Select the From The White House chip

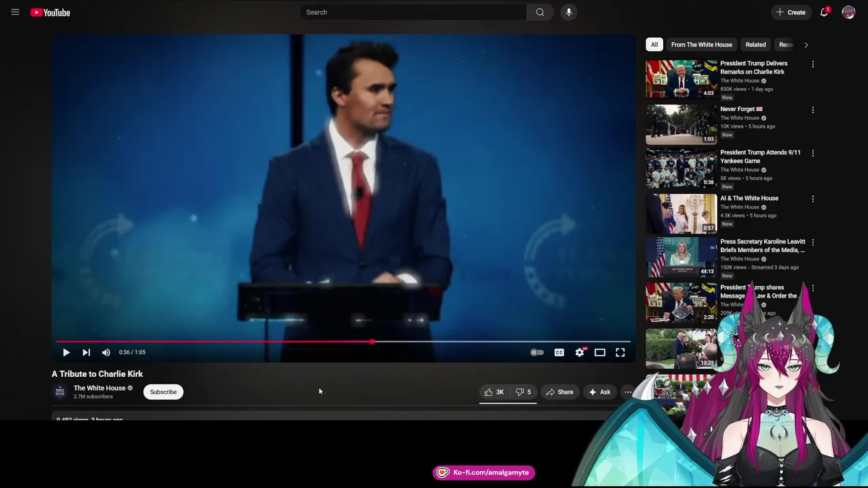[702, 45]
